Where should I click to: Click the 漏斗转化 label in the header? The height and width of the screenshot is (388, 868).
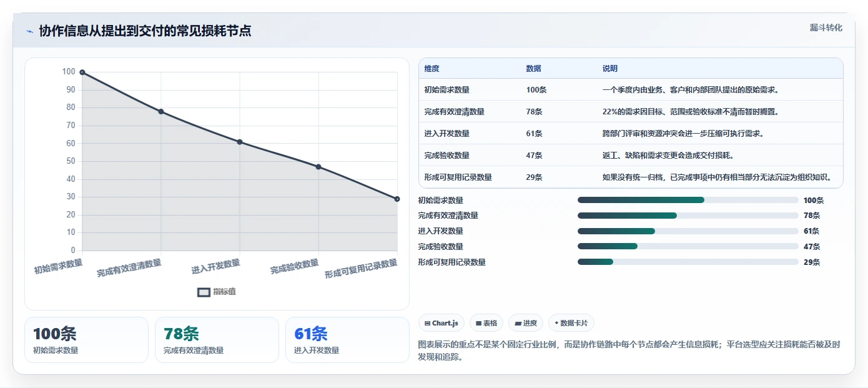point(826,28)
